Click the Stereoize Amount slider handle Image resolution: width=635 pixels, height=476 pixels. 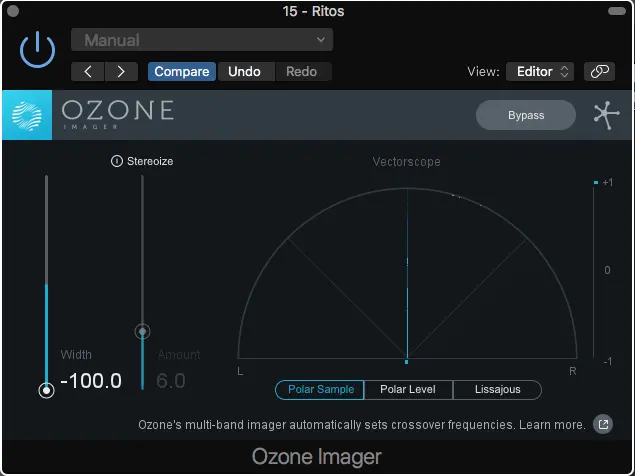142,332
